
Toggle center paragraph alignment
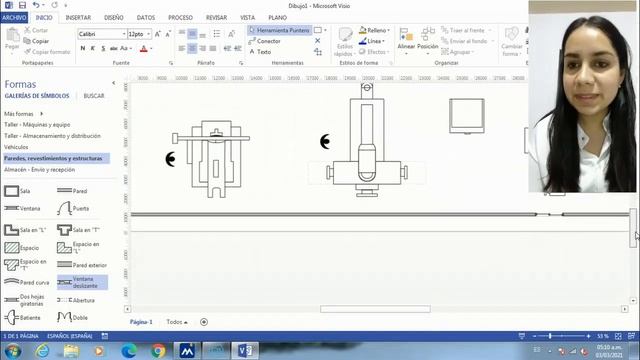click(192, 49)
